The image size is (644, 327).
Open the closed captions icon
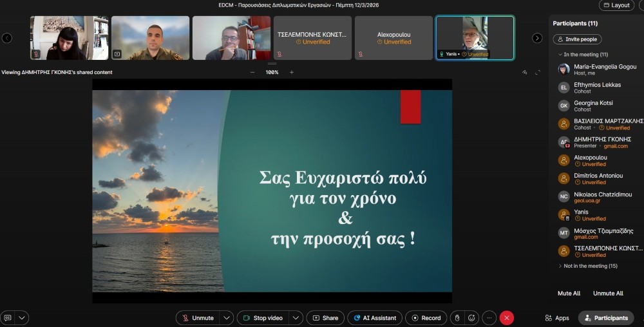[x=8, y=318]
